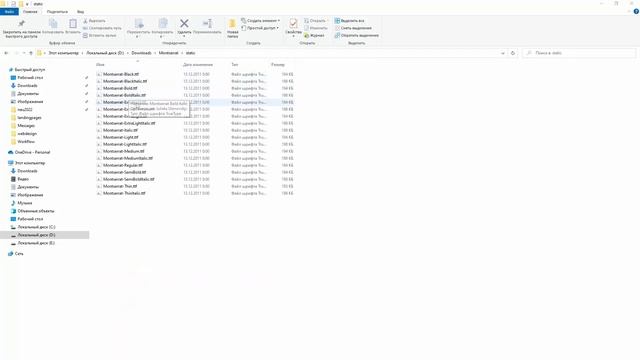The width and height of the screenshot is (640, 360).
Task: Pin folder to Quick access via ribbon
Action: [x=21, y=29]
